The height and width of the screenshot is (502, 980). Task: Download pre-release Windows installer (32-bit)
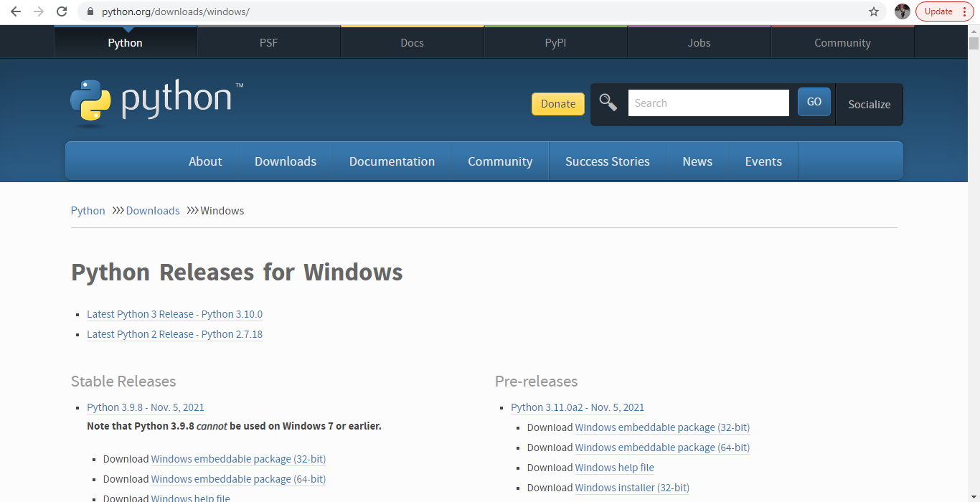[632, 488]
